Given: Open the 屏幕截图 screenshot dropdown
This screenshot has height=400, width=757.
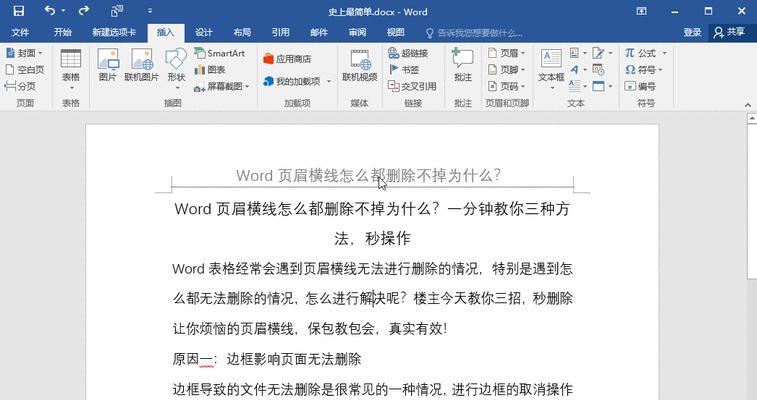Looking at the screenshot, I should tap(221, 86).
